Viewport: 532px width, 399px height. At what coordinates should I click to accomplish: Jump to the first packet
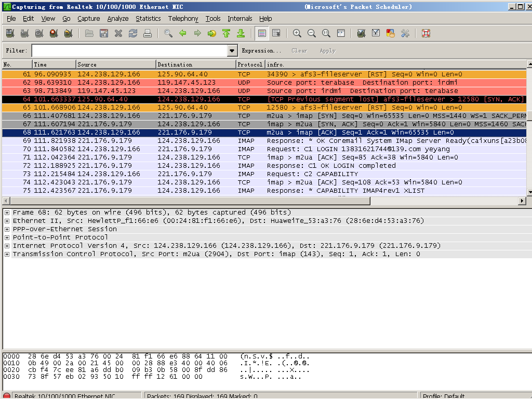pos(227,33)
